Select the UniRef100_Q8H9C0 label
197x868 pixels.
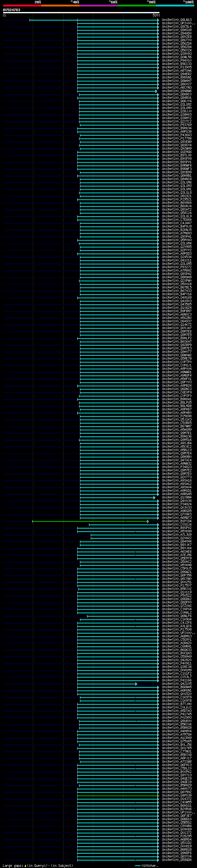[177, 94]
